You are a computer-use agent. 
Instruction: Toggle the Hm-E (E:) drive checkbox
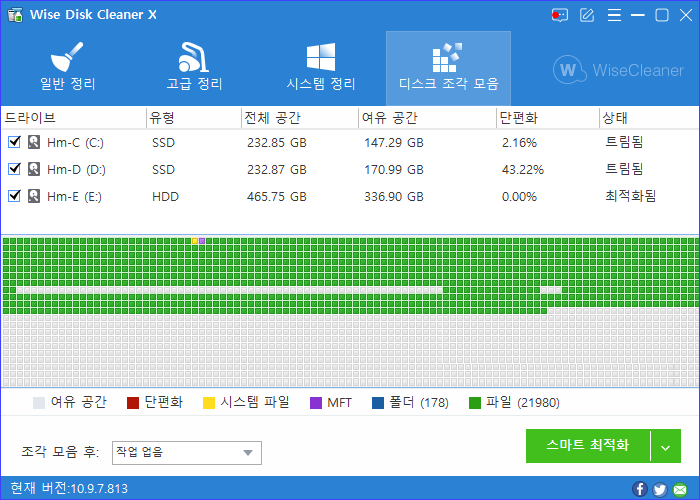pyautogui.click(x=14, y=196)
